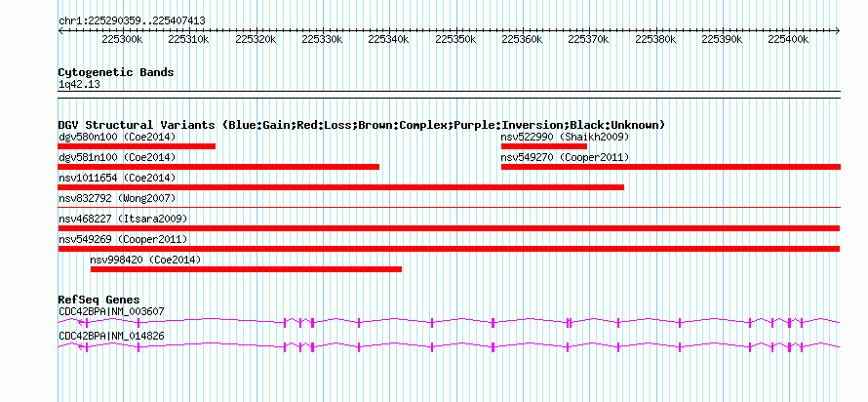Select the red loss bar under nsv549270
The height and width of the screenshot is (402, 868).
click(x=671, y=167)
